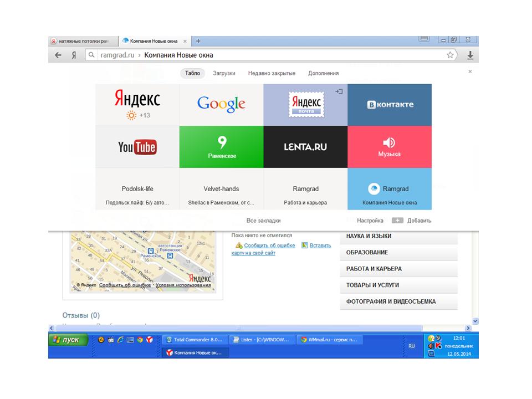Viewport: 532px width, 399px height.
Task: Open the Недавно закрытые tab
Action: (272, 73)
